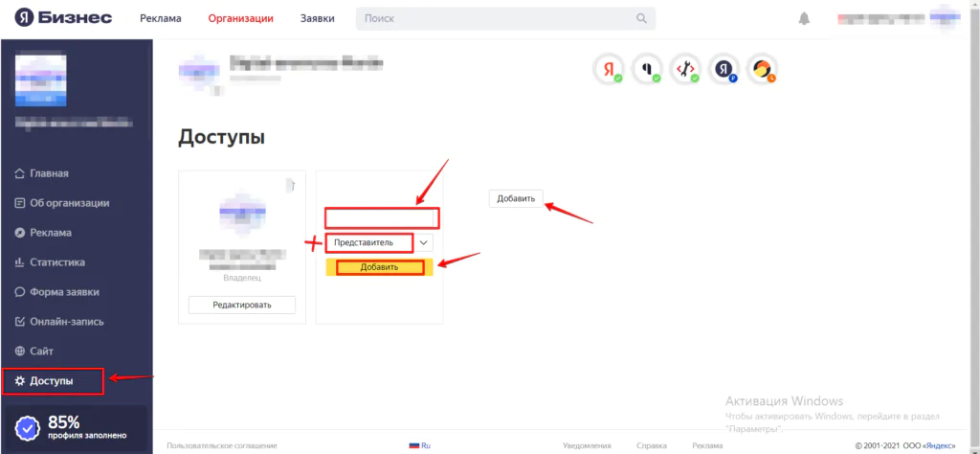Open the red Yandex "Я" service icon
980x454 pixels.
click(x=608, y=68)
